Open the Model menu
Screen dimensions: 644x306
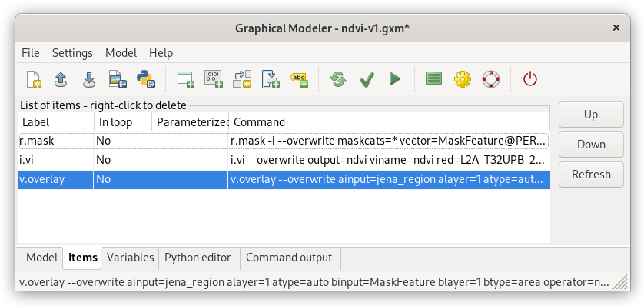coord(121,53)
